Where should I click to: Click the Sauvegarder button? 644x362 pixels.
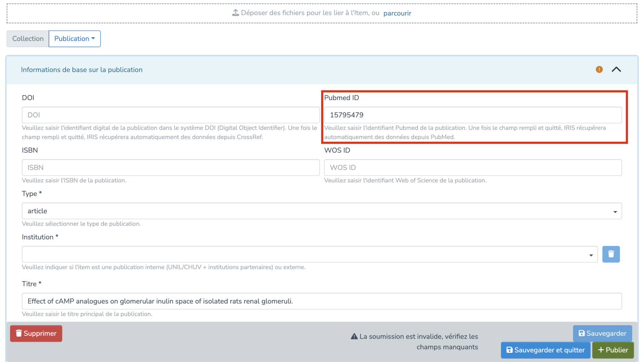[602, 333]
